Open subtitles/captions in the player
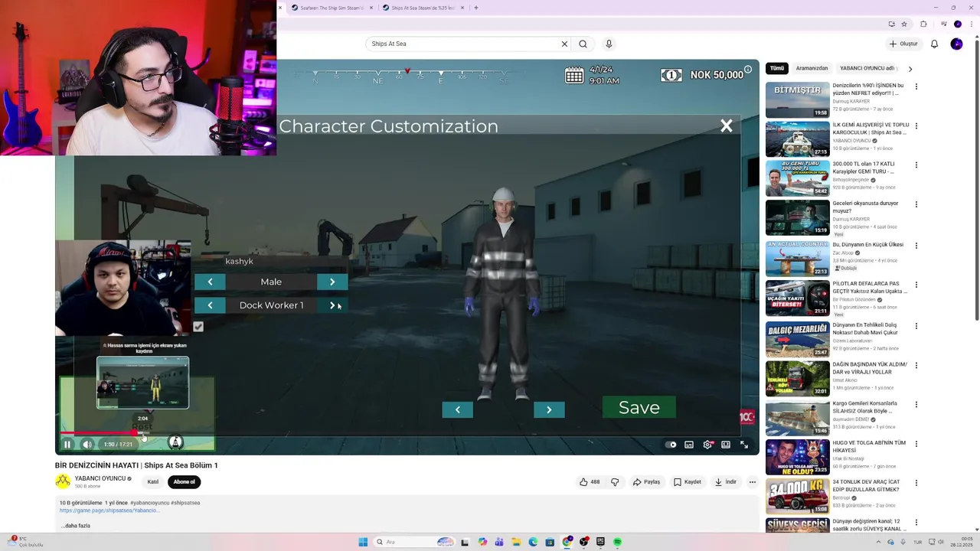980x551 pixels. pos(689,445)
